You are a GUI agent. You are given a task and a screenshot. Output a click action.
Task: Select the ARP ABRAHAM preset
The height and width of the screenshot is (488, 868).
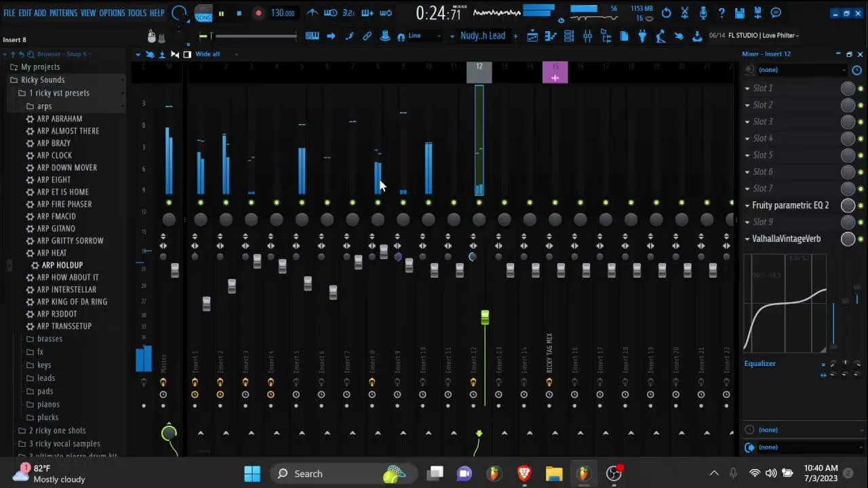click(x=59, y=119)
